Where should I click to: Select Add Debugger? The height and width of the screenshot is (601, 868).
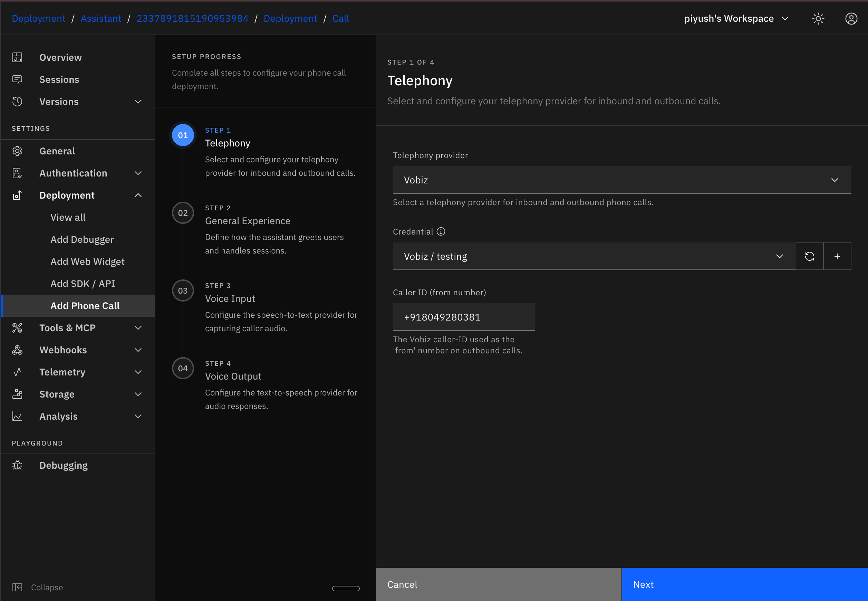(78, 239)
